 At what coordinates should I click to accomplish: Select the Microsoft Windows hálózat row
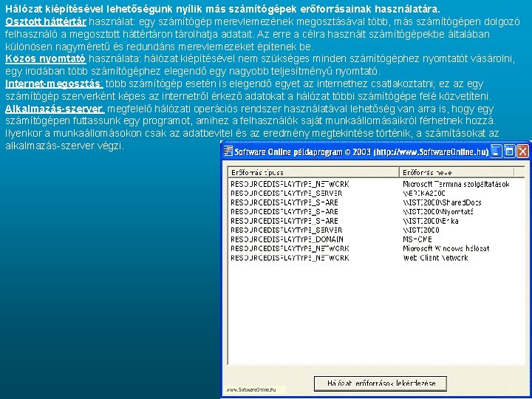pos(376,248)
